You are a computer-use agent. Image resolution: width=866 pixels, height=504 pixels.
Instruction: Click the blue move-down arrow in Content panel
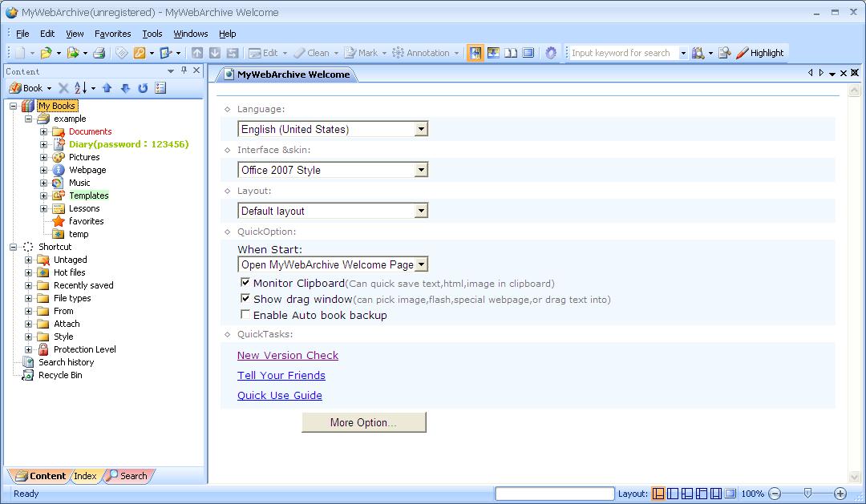[x=125, y=88]
